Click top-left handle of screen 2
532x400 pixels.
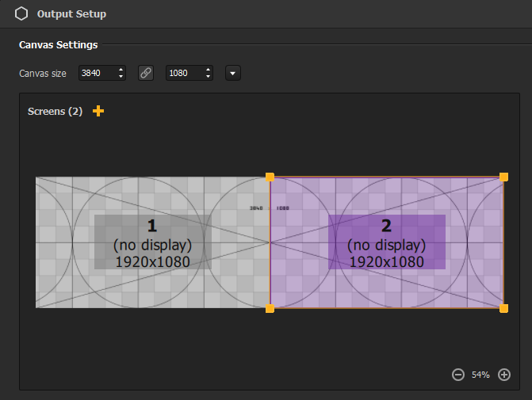point(270,177)
